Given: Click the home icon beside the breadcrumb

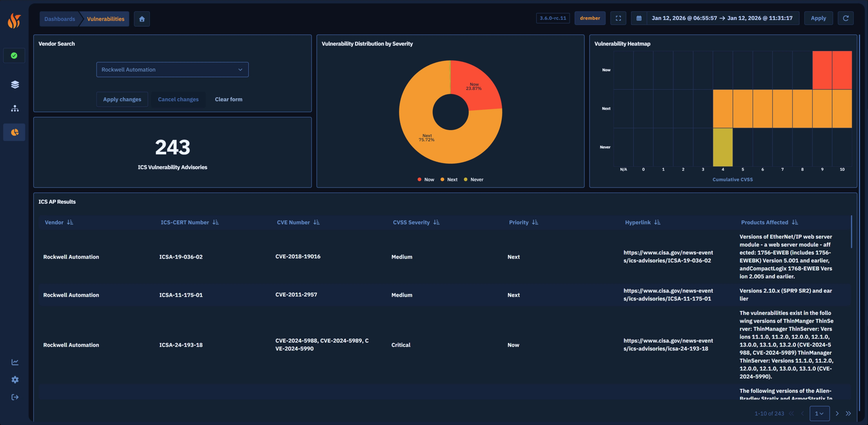Looking at the screenshot, I should pos(142,19).
